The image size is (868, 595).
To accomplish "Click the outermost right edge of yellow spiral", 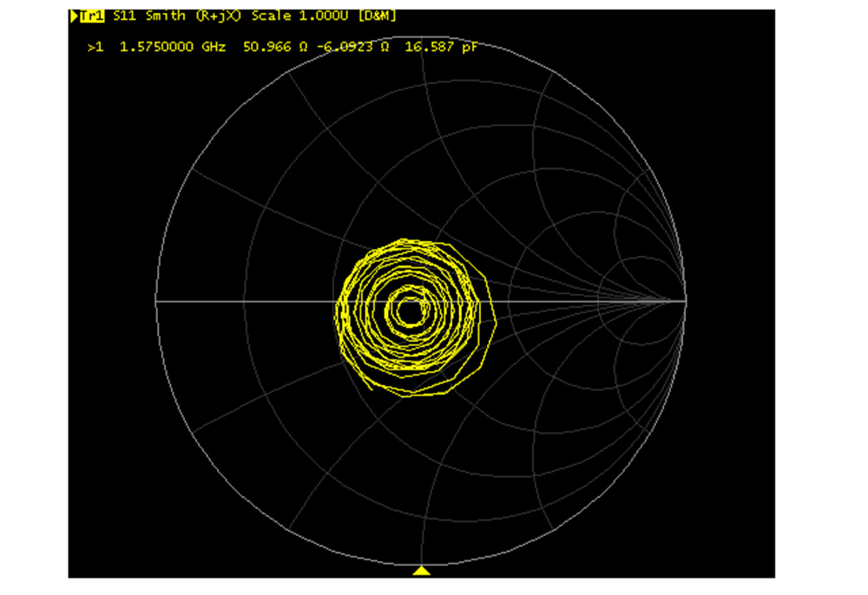I will click(495, 319).
